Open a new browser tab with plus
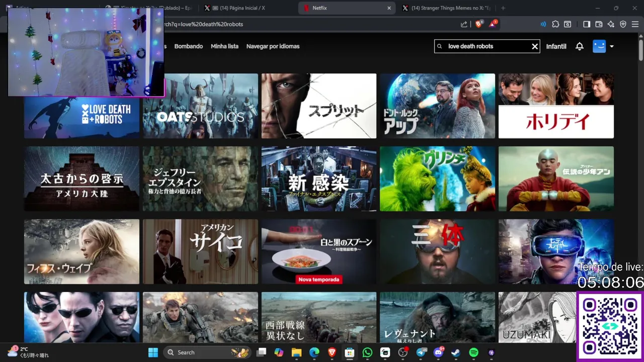 click(503, 8)
